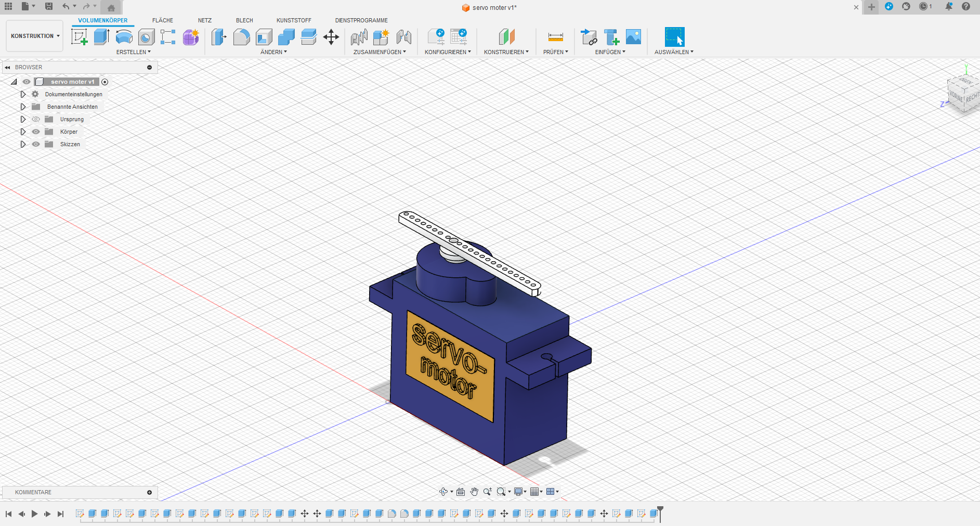980x526 pixels.
Task: Select the Create Sketch tool
Action: pos(79,37)
